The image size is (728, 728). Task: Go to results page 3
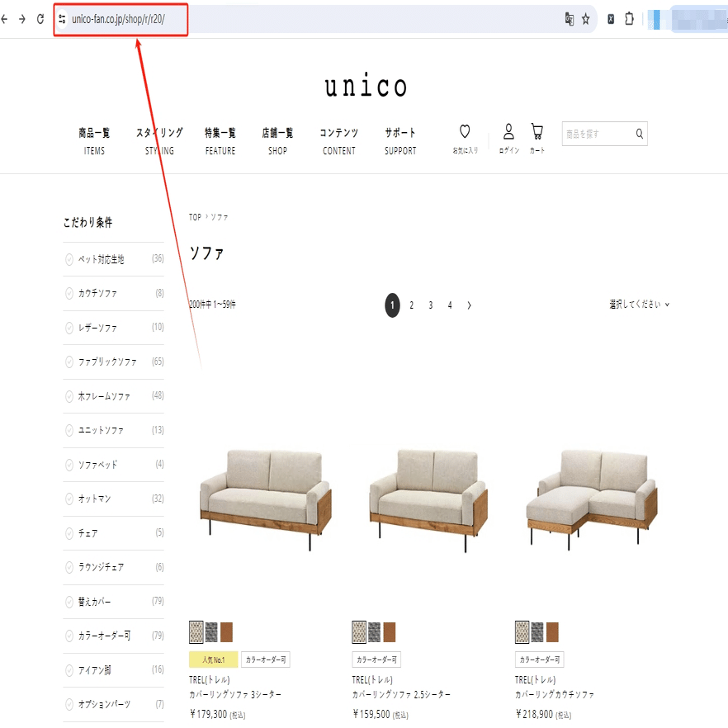(x=430, y=305)
